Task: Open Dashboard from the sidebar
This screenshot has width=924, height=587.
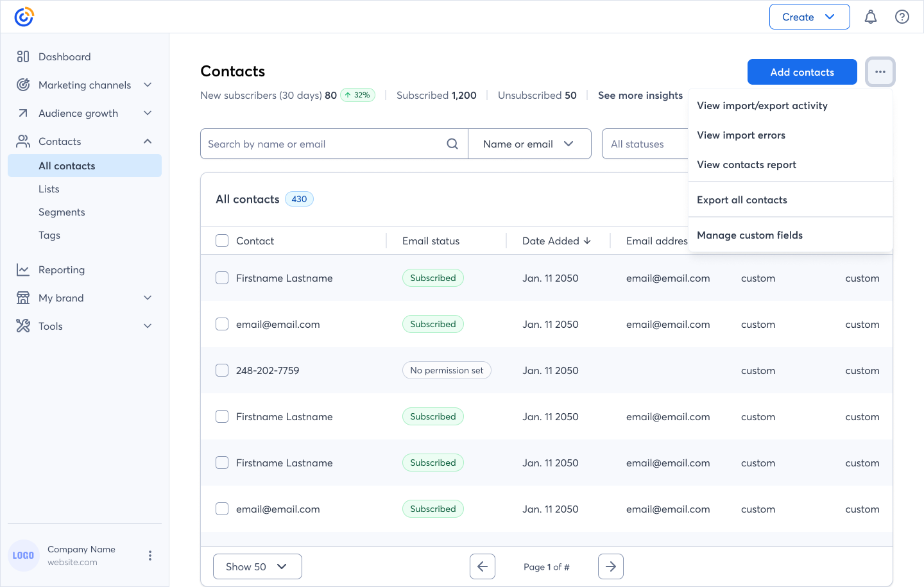Action: click(64, 56)
